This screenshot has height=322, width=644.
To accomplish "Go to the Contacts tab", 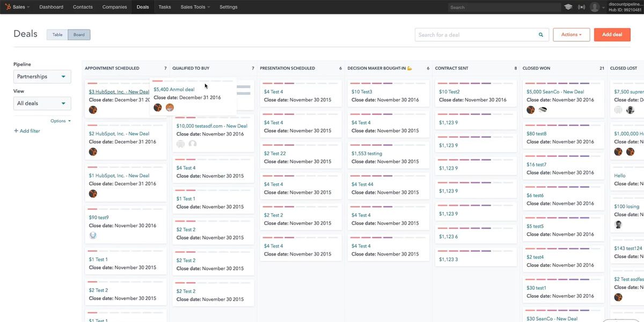I will 83,7.
